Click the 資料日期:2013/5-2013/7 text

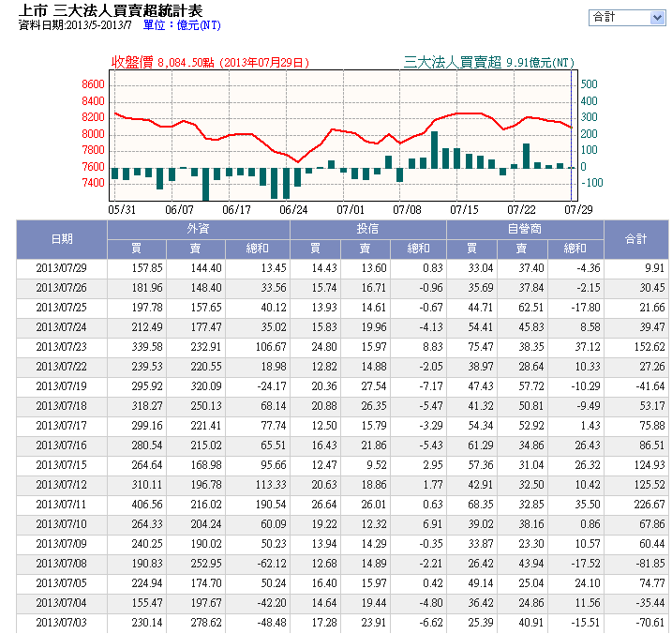(x=75, y=25)
